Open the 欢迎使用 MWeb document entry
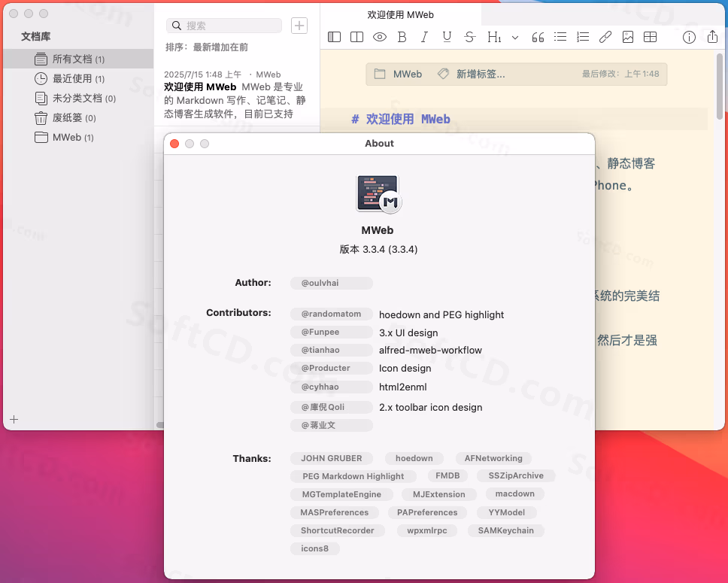The height and width of the screenshot is (583, 728). pos(237,94)
